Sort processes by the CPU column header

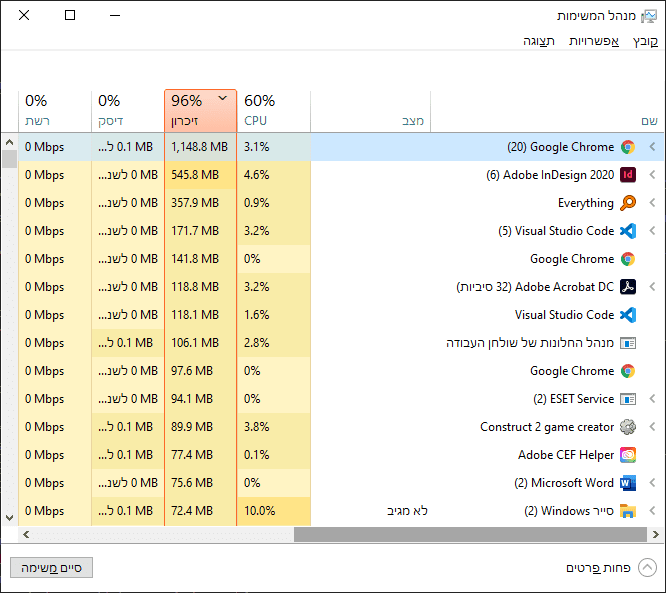[273, 111]
